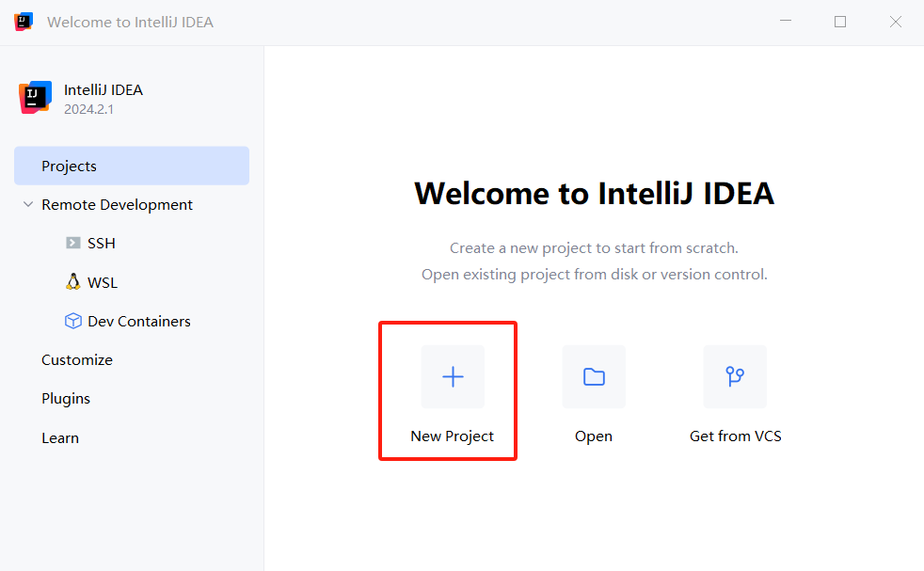Click the IntelliJ icon in title bar
This screenshot has width=924, height=571.
(x=24, y=22)
